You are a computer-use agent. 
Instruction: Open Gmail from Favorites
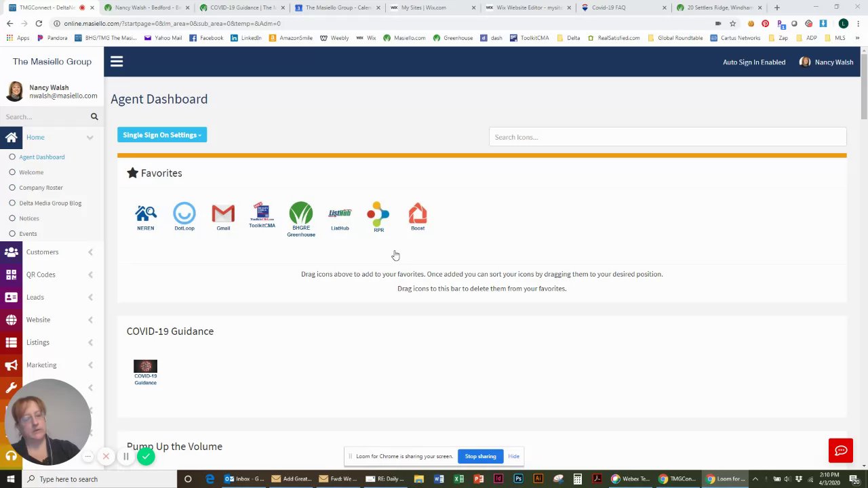pos(223,218)
